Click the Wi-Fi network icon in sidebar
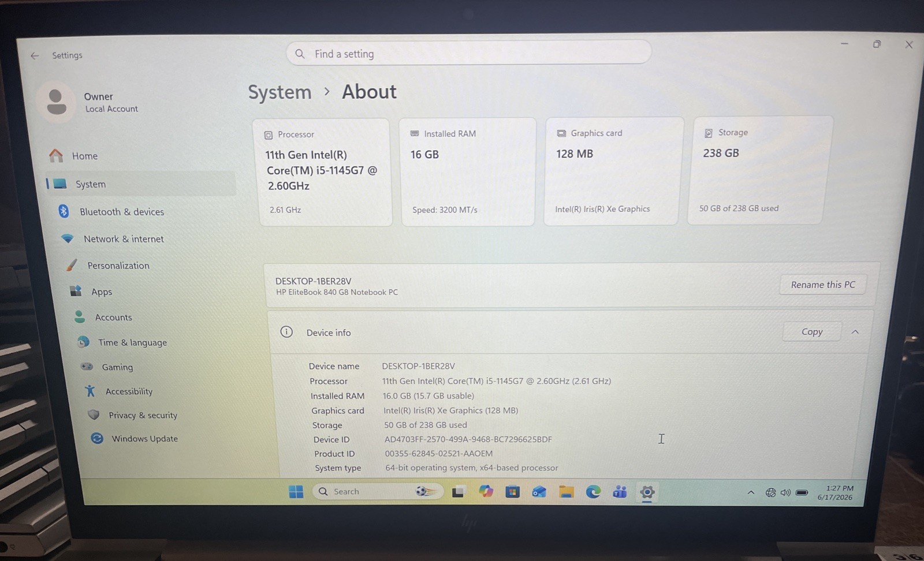Screen dimensions: 924x561 pos(68,238)
